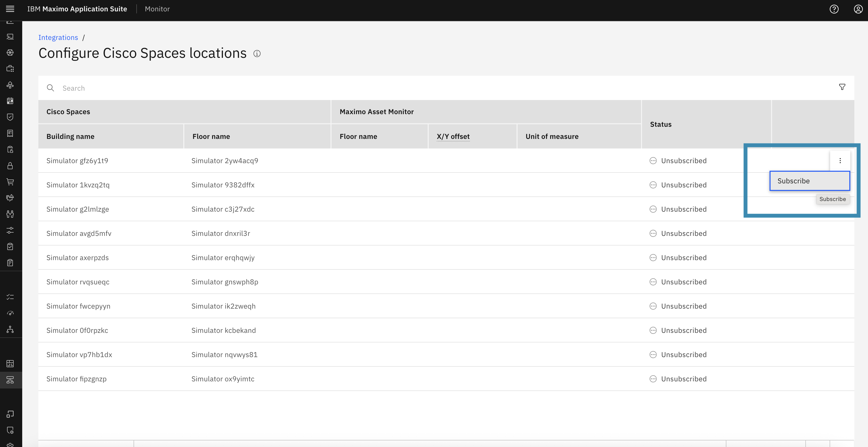Click floor Simulator kcbekand
This screenshot has width=868, height=447.
pos(223,330)
